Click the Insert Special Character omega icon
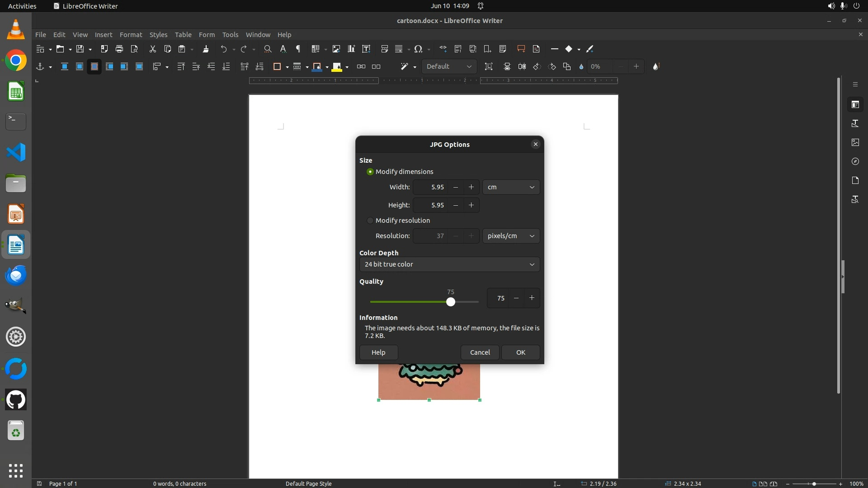Image resolution: width=868 pixels, height=488 pixels. [418, 49]
